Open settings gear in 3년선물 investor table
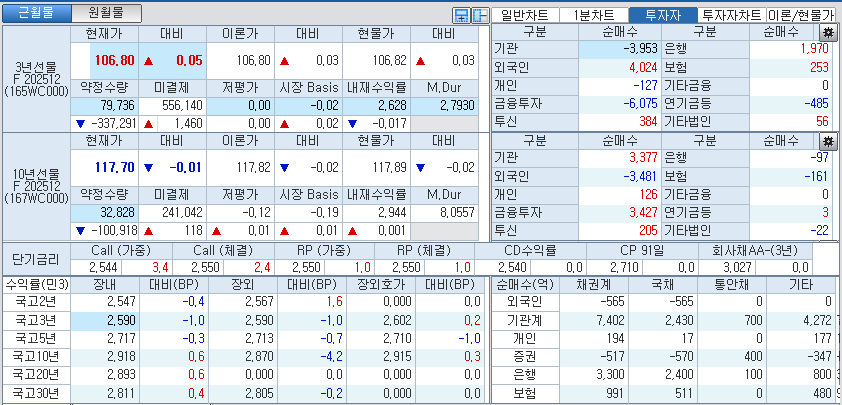The width and height of the screenshot is (842, 405). pyautogui.click(x=828, y=32)
